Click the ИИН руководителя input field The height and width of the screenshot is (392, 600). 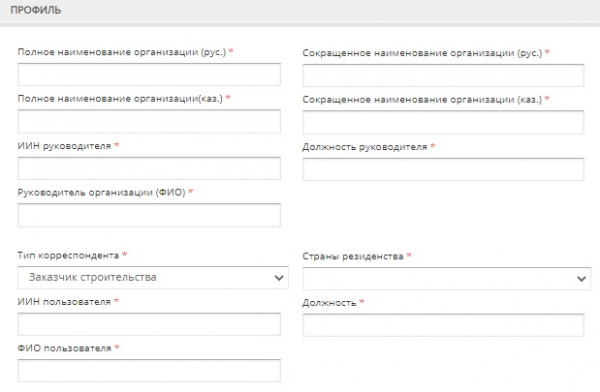(x=149, y=168)
